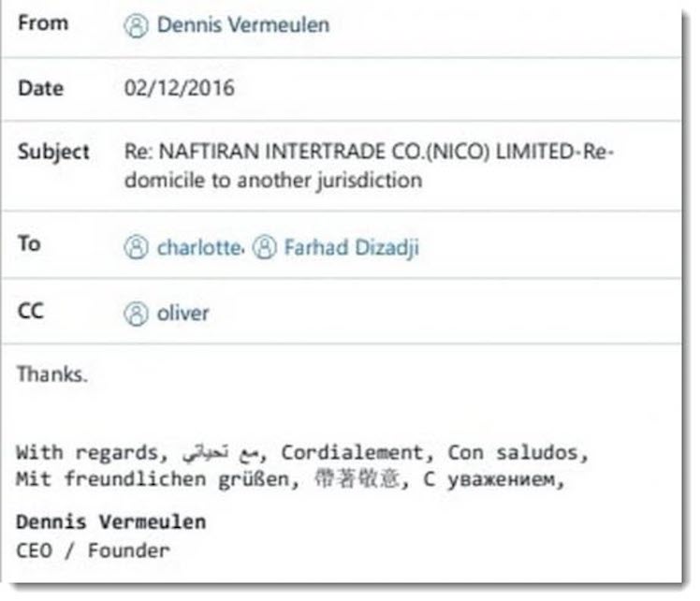Viewport: 700px width, 601px height.
Task: Click the contact icon beside oliver
Action: (136, 314)
